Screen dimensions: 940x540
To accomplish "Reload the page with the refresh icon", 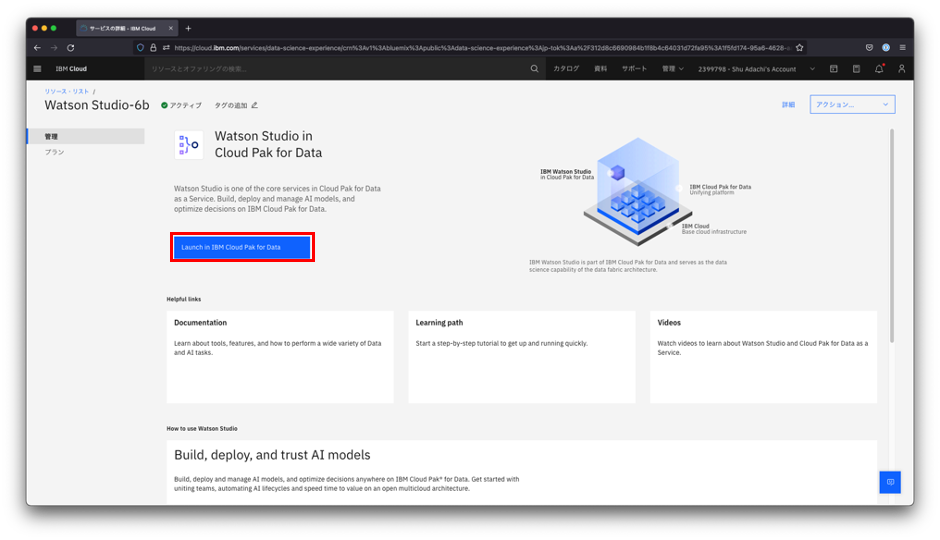I will (x=71, y=47).
